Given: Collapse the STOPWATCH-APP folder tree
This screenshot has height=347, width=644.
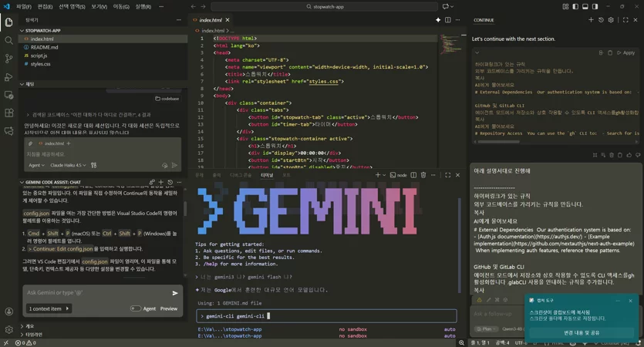Looking at the screenshot, I should (x=22, y=30).
